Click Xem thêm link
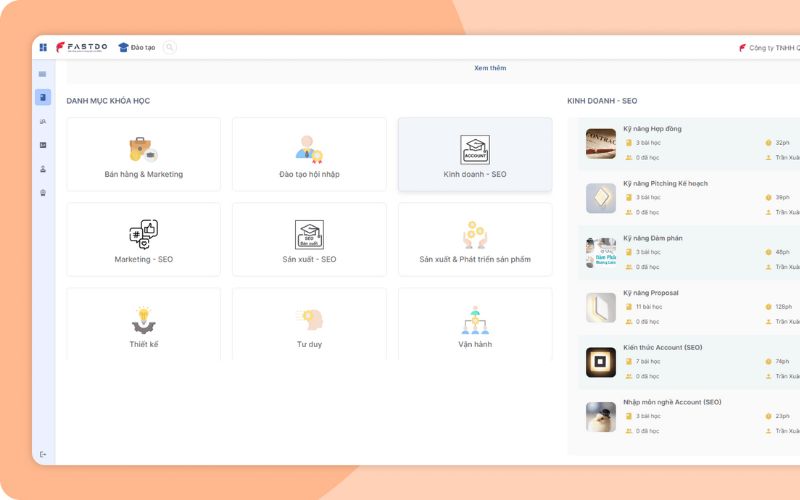 [490, 68]
